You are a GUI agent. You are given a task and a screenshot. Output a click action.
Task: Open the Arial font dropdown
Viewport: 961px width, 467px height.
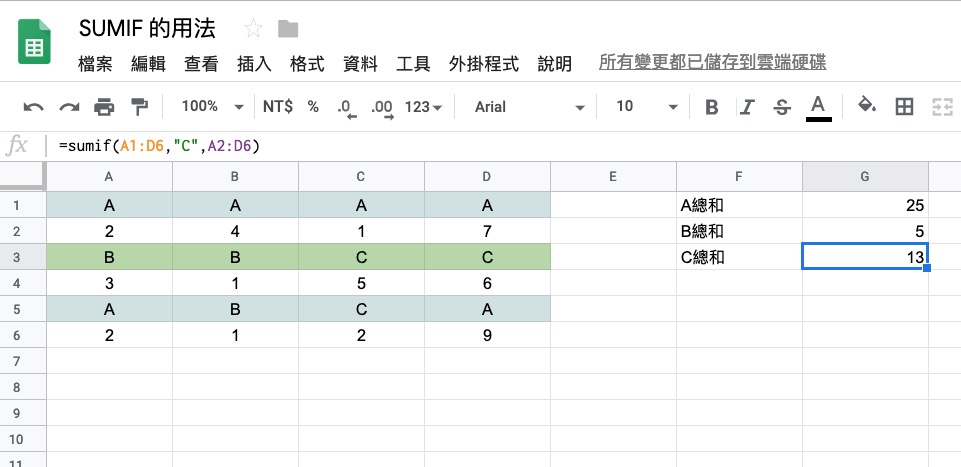pos(529,107)
